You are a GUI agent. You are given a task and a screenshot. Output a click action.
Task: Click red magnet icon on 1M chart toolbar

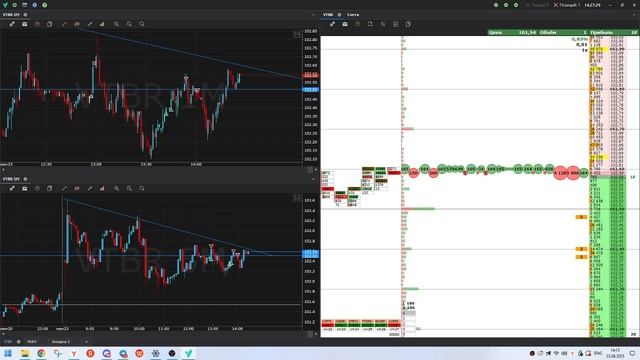(77, 24)
